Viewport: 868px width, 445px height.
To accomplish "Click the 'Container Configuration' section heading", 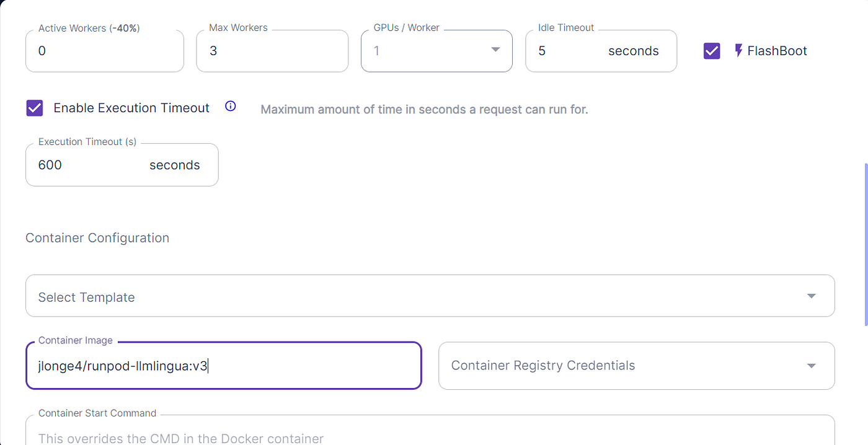I will pyautogui.click(x=97, y=238).
